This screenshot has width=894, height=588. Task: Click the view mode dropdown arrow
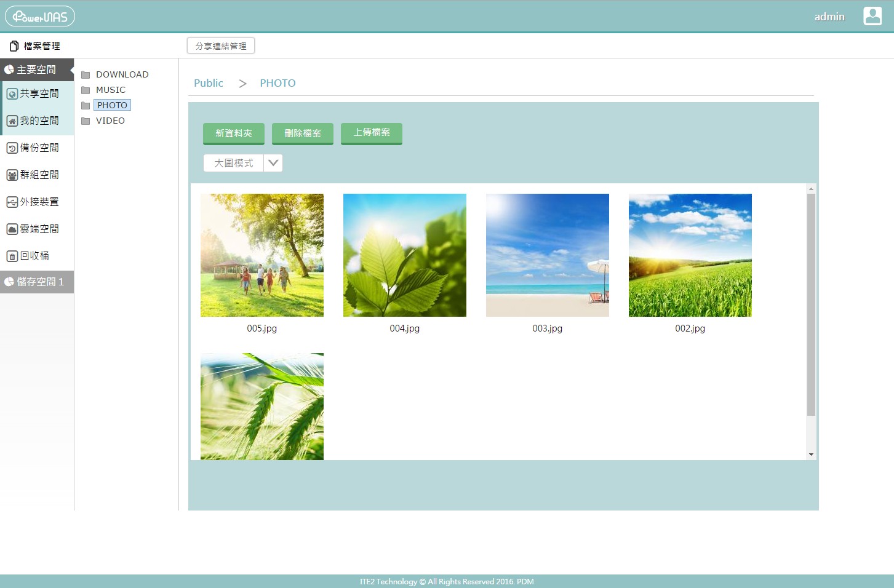pyautogui.click(x=273, y=163)
